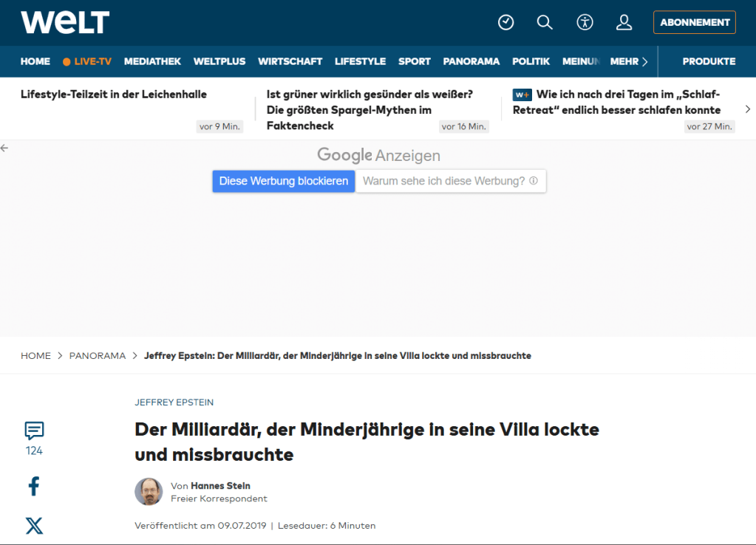Go to the WIRTSCHAFT section

pos(290,62)
